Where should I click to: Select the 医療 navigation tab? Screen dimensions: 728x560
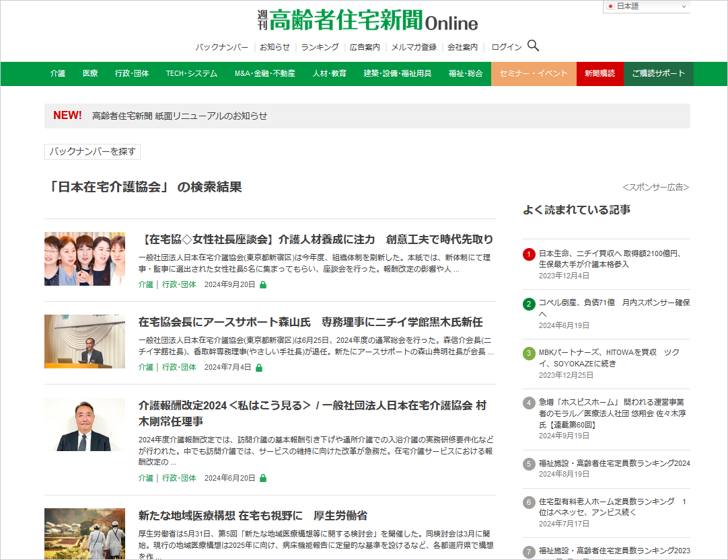click(90, 73)
